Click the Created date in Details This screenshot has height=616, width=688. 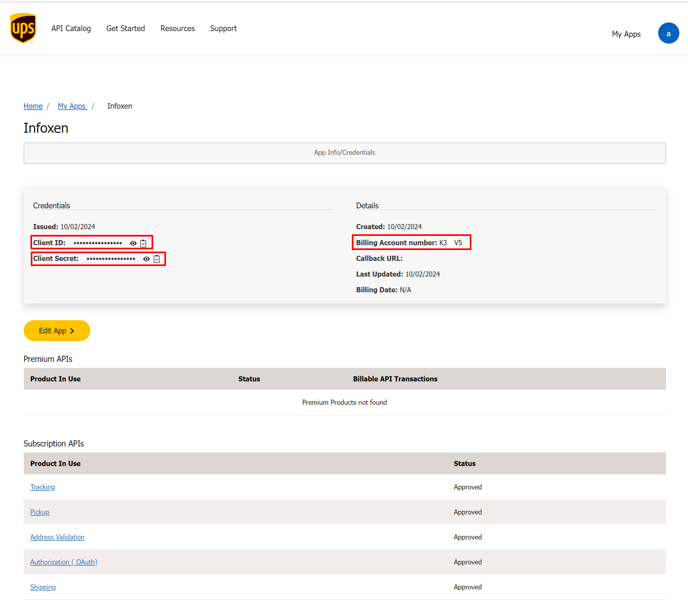click(x=404, y=227)
